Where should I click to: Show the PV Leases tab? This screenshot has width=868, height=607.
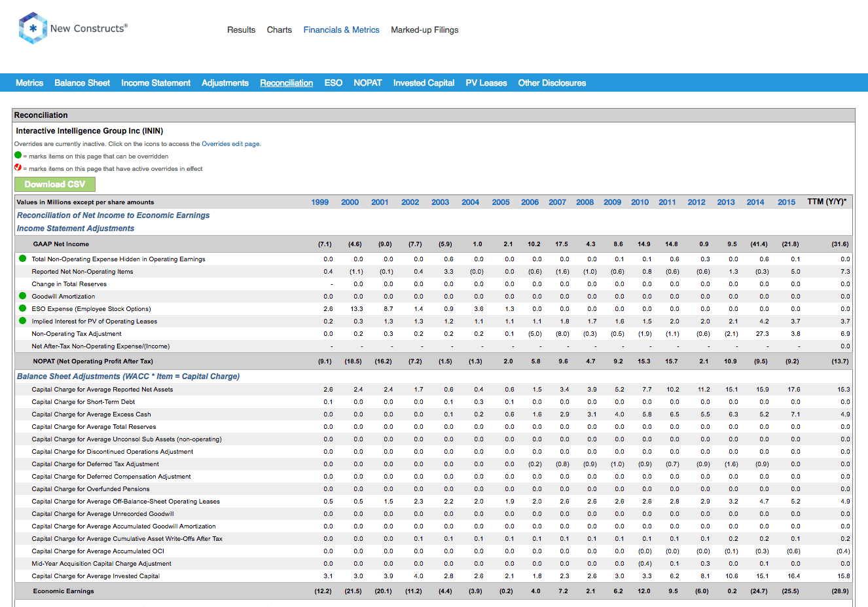click(x=486, y=83)
